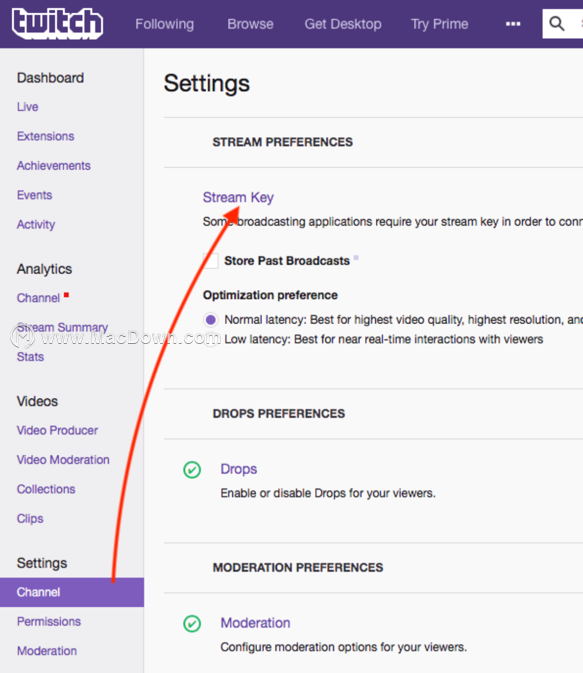Image resolution: width=583 pixels, height=673 pixels.
Task: Open Get Desktop in the top bar
Action: tap(343, 24)
